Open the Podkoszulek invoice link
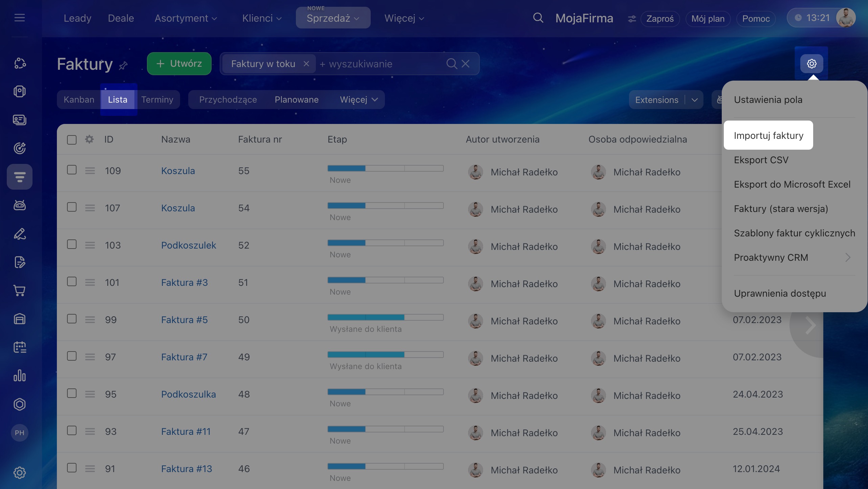868x489 pixels. click(x=188, y=245)
